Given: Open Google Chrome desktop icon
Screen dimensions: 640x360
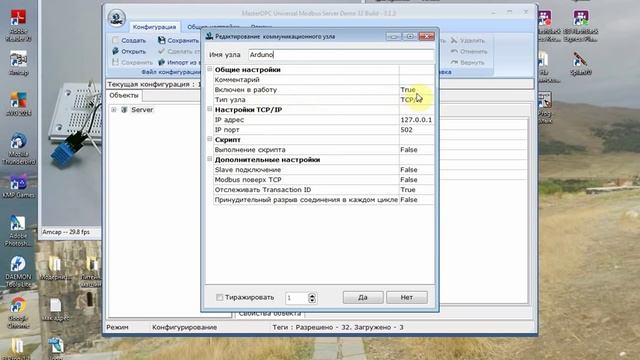Looking at the screenshot, I should (x=18, y=313).
